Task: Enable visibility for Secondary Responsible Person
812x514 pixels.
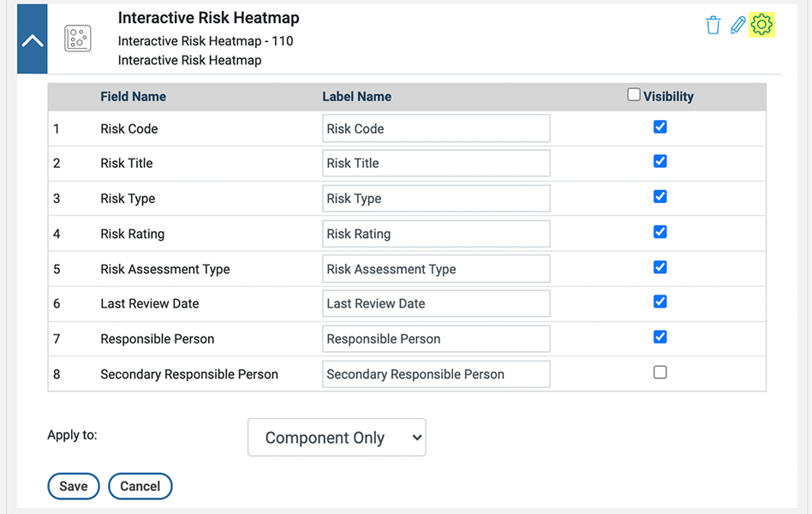Action: (x=660, y=372)
